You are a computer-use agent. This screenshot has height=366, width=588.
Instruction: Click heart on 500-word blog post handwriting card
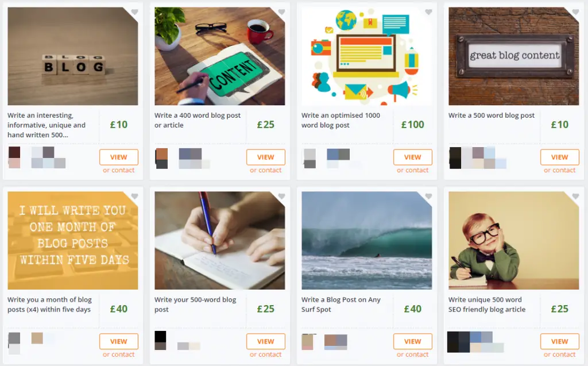pyautogui.click(x=281, y=197)
